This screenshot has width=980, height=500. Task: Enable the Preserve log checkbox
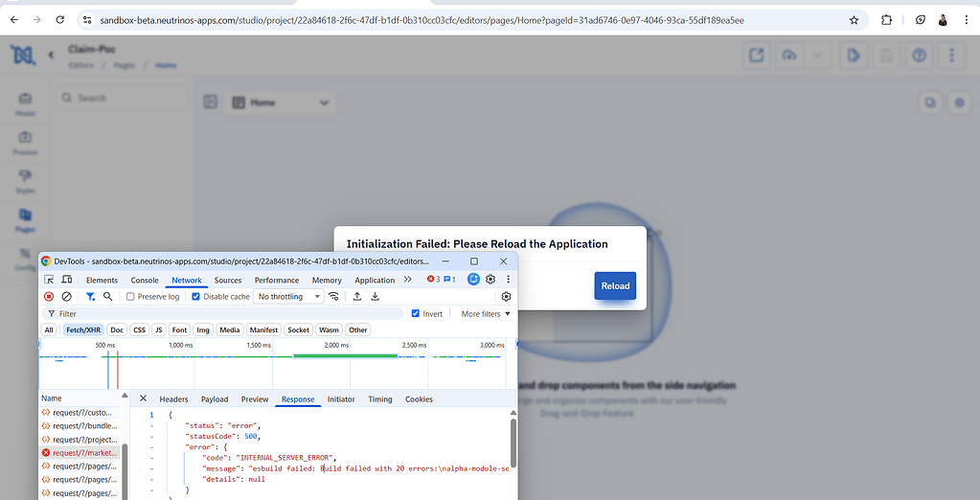(x=130, y=297)
